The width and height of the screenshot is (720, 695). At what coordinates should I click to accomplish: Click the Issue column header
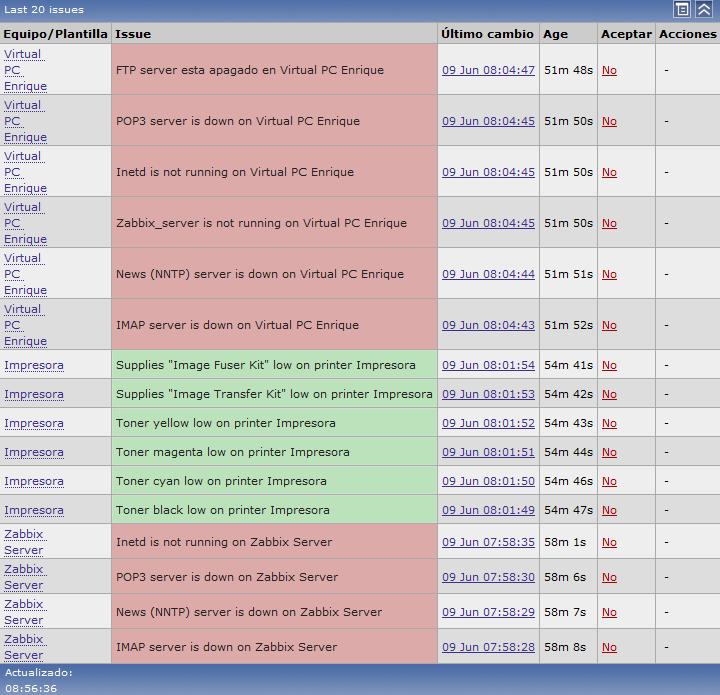coord(133,33)
